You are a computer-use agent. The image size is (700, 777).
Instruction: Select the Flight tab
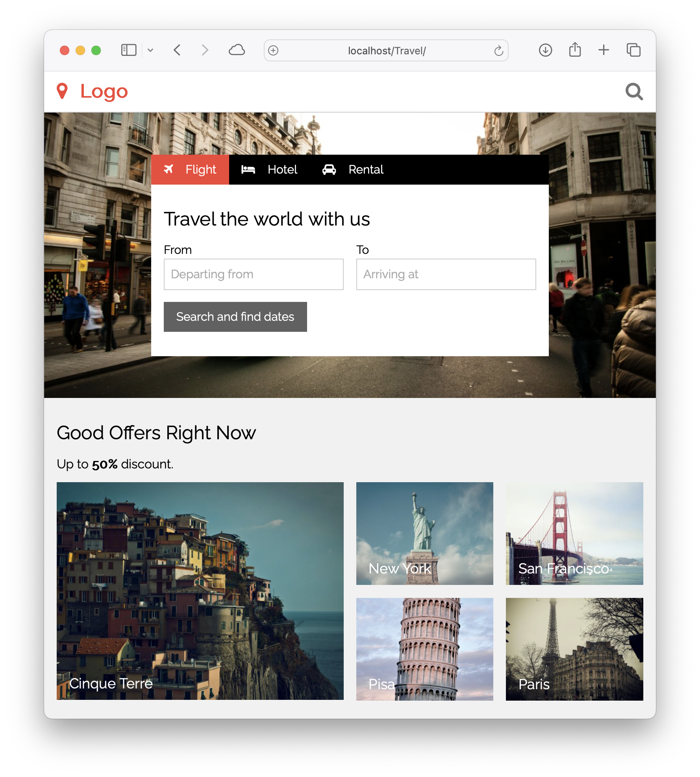coord(190,170)
